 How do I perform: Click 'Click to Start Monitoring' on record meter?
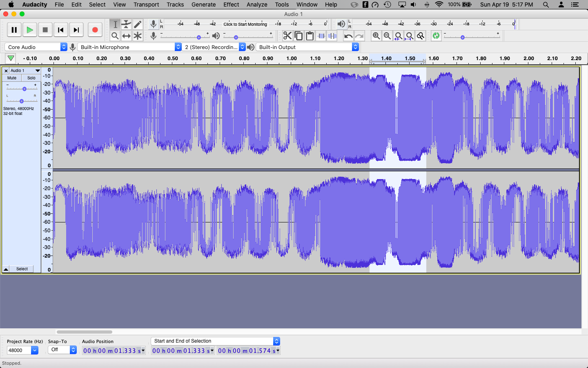click(x=245, y=24)
